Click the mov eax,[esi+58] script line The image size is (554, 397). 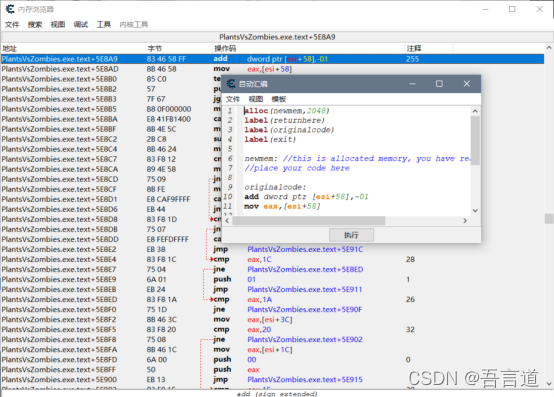point(282,206)
